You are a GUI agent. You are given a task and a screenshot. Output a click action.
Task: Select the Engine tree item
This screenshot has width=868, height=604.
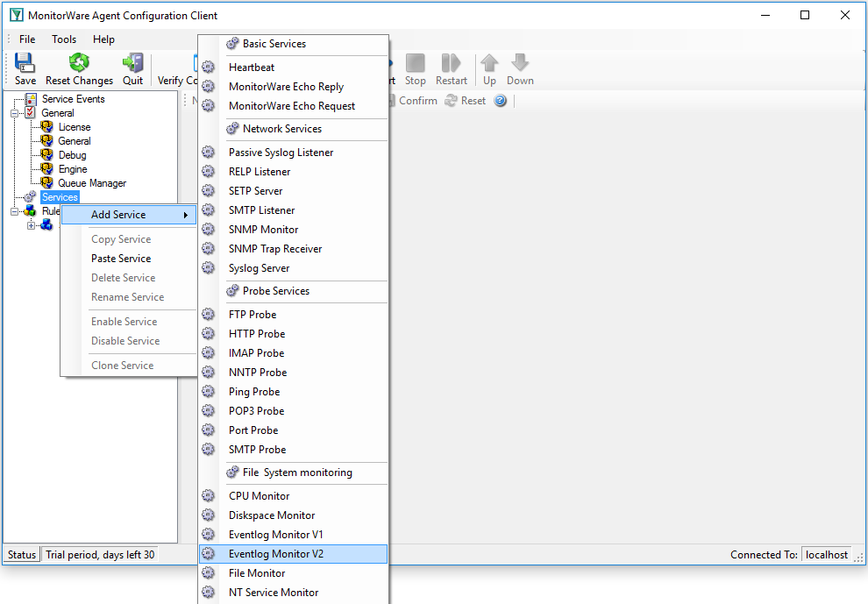pyautogui.click(x=73, y=169)
